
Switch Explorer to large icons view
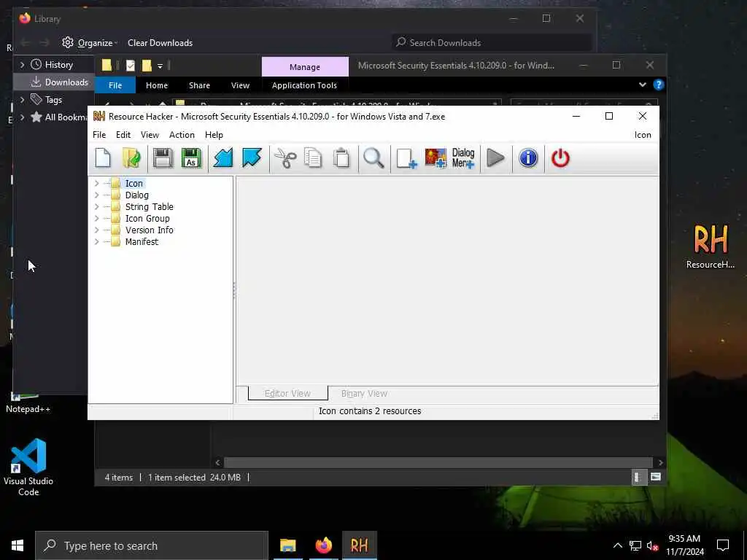coord(656,477)
